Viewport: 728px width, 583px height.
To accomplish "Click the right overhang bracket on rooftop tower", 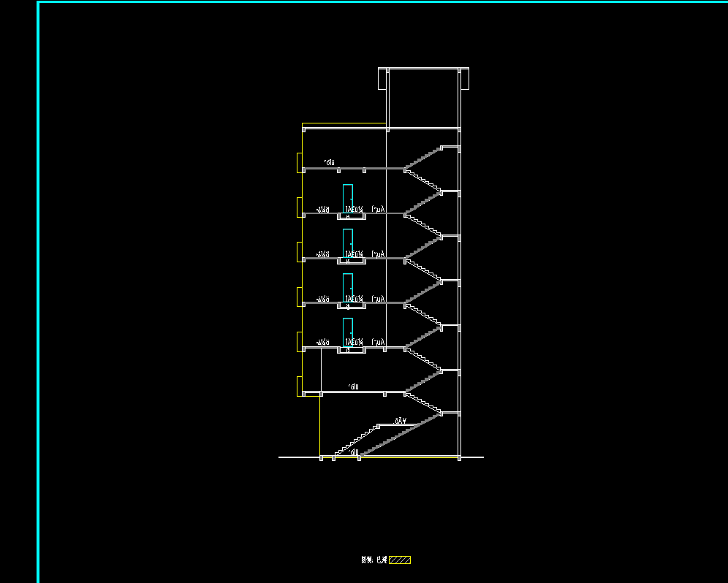I will (464, 79).
